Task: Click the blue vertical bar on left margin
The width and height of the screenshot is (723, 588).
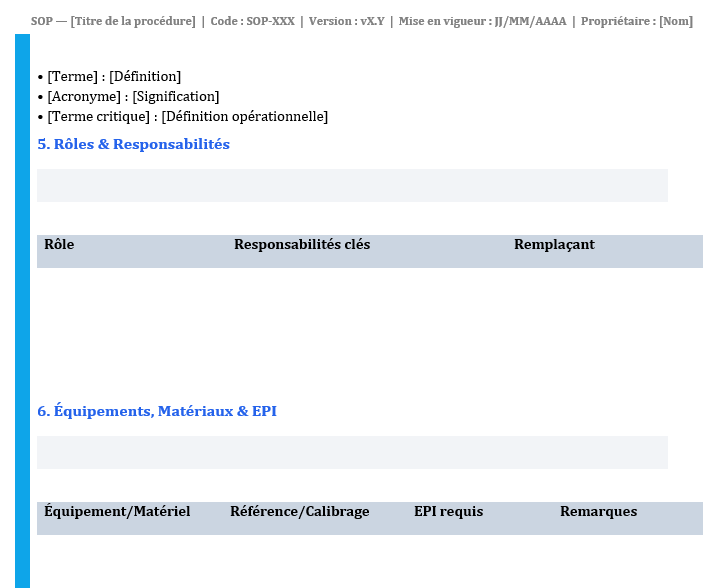Action: [22, 310]
